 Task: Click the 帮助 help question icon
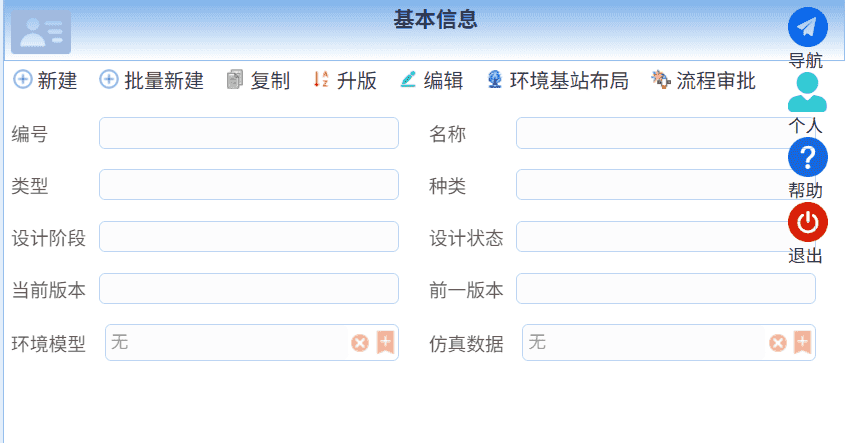pyautogui.click(x=807, y=157)
